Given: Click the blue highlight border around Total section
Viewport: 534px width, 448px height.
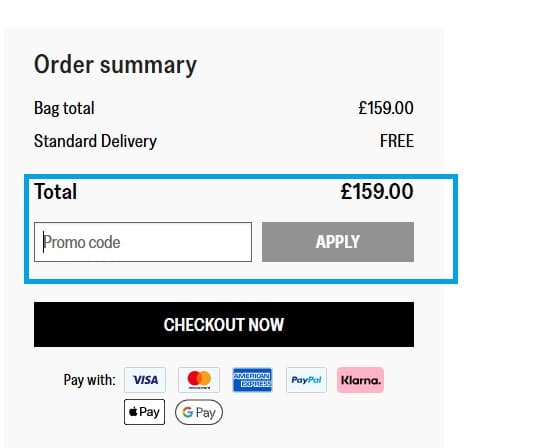Looking at the screenshot, I should (241, 176).
